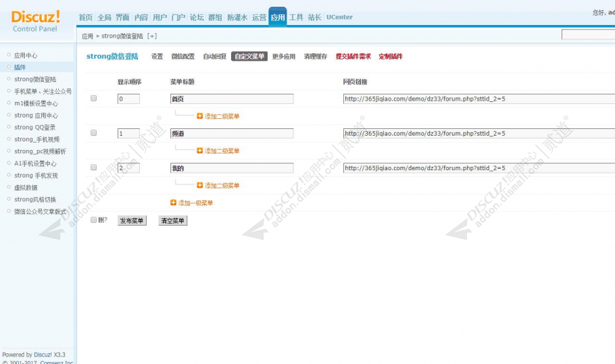615x364 pixels.
Task: Open the red 定制插件 link
Action: click(x=391, y=57)
